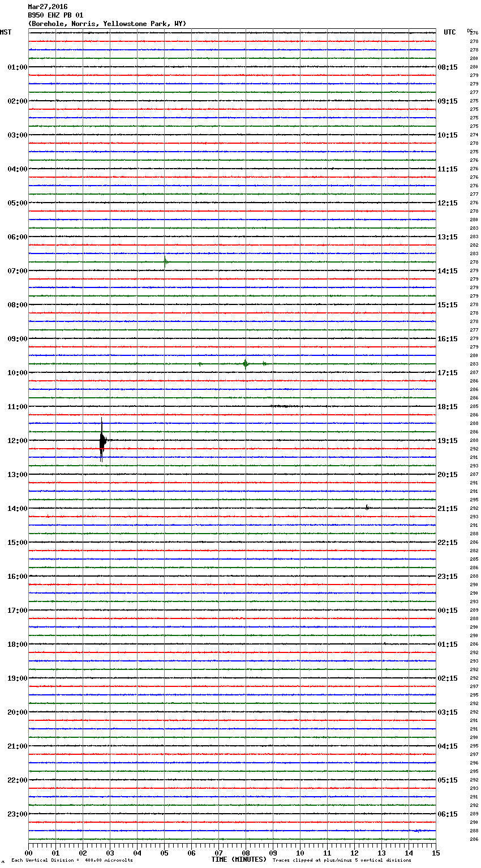Select the 09:15 UTC time label
The image size is (481, 868).
click(448, 101)
